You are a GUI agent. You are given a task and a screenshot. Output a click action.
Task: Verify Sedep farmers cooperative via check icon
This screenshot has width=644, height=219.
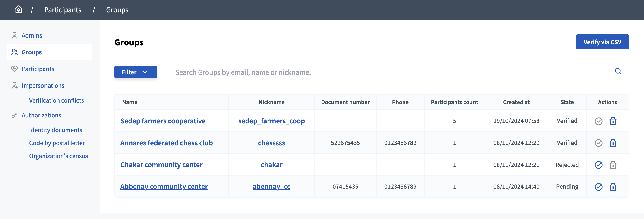click(x=599, y=121)
